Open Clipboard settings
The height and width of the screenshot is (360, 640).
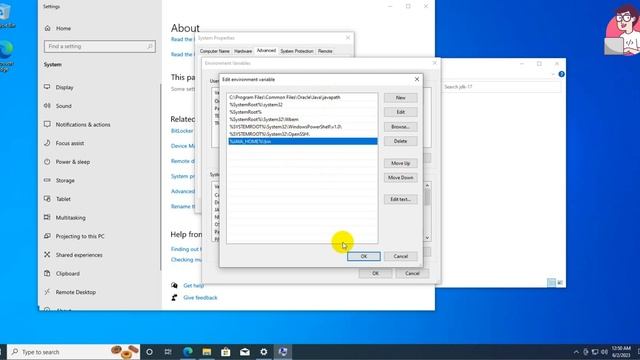pos(67,273)
